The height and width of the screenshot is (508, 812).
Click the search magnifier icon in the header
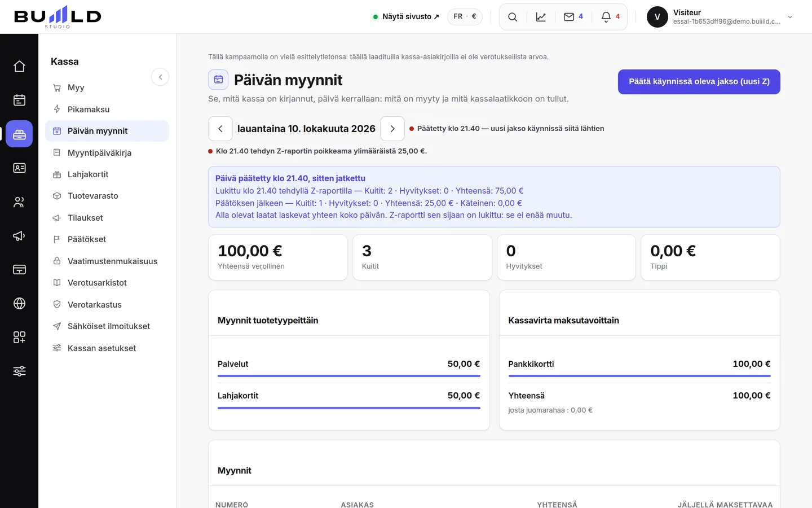(x=513, y=17)
